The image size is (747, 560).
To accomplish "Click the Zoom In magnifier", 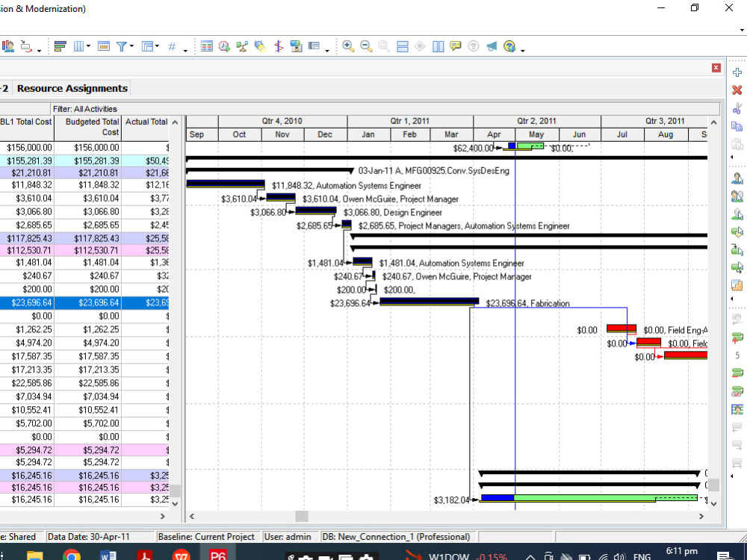I will point(348,46).
